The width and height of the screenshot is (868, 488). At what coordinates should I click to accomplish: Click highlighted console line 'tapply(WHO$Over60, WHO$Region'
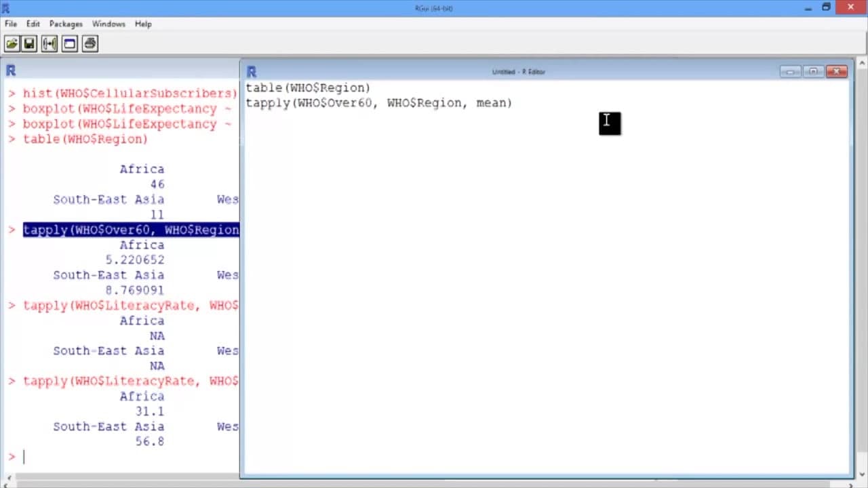(x=131, y=230)
